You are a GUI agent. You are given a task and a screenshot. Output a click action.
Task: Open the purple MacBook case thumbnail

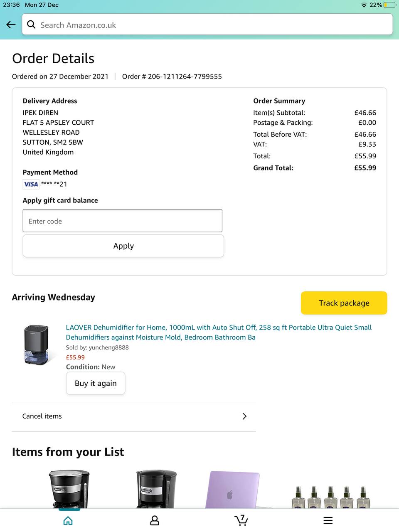(233, 490)
